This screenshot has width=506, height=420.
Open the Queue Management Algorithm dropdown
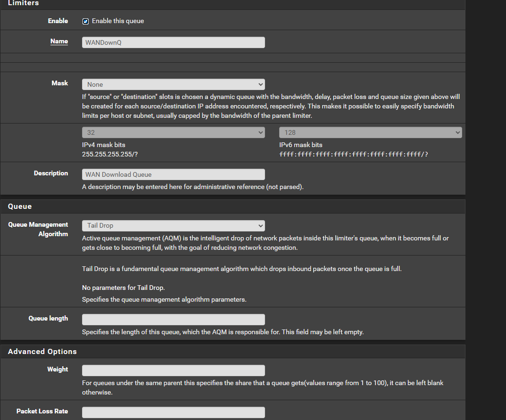click(173, 226)
